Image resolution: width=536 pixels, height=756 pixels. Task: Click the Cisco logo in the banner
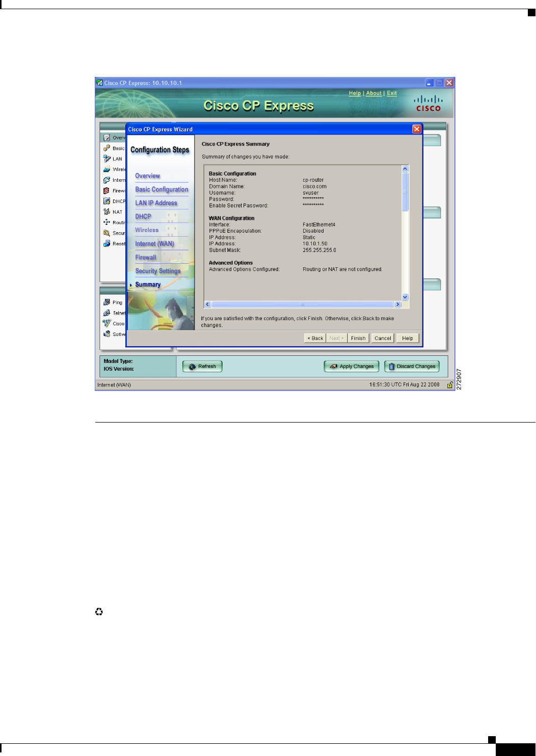tap(428, 103)
